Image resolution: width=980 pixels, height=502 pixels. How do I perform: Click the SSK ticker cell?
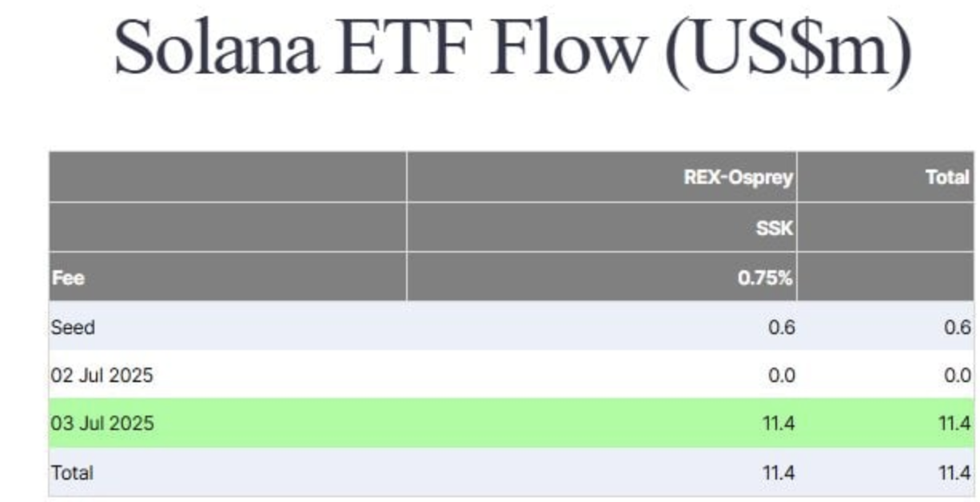[775, 228]
